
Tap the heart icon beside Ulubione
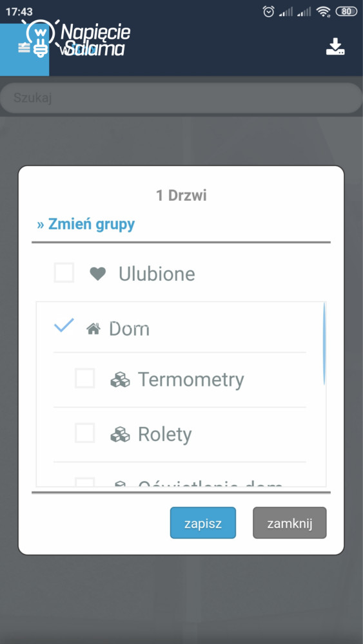[98, 274]
